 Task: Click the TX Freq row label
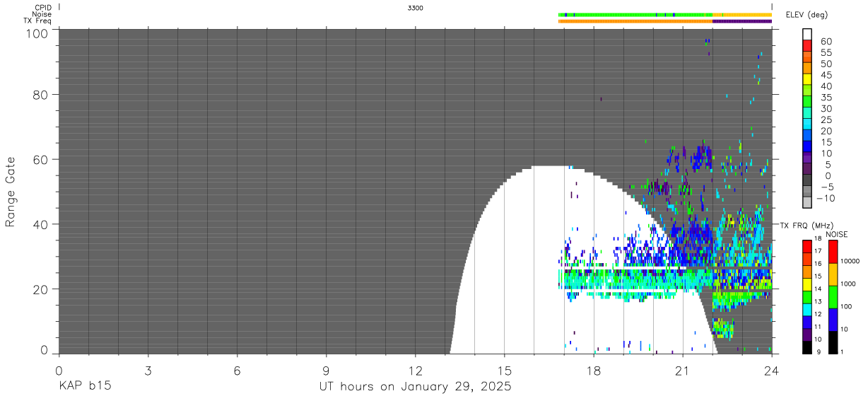click(38, 21)
